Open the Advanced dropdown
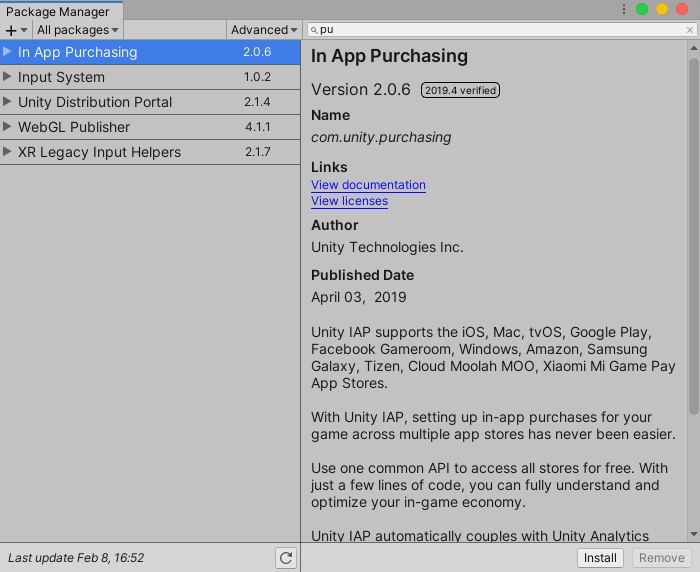The image size is (700, 572). pos(264,30)
